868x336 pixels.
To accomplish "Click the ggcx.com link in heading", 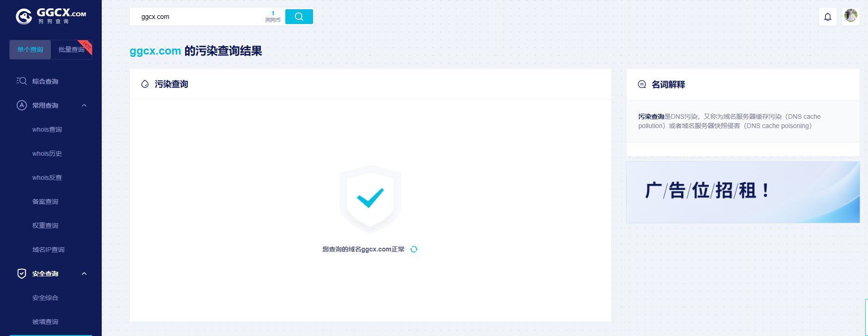I will 155,51.
